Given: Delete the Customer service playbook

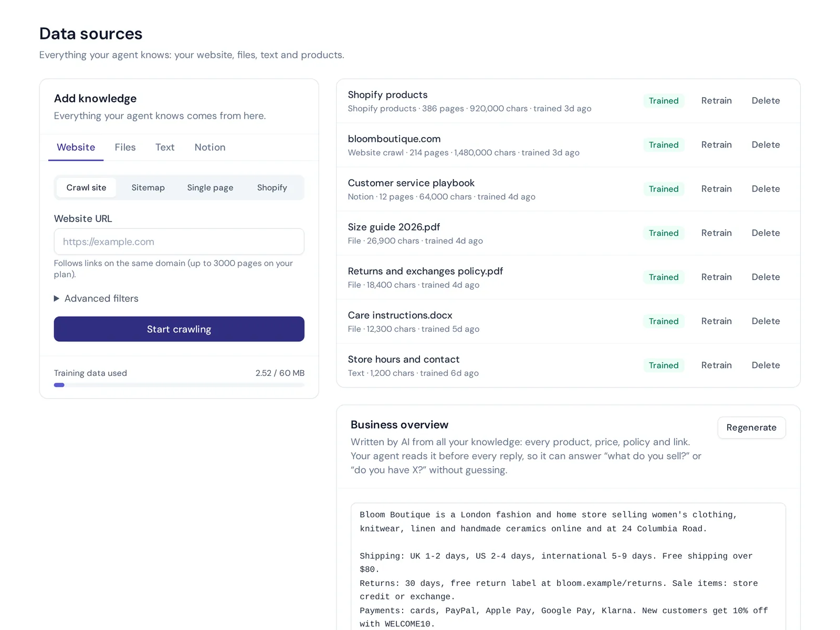Looking at the screenshot, I should (x=765, y=189).
